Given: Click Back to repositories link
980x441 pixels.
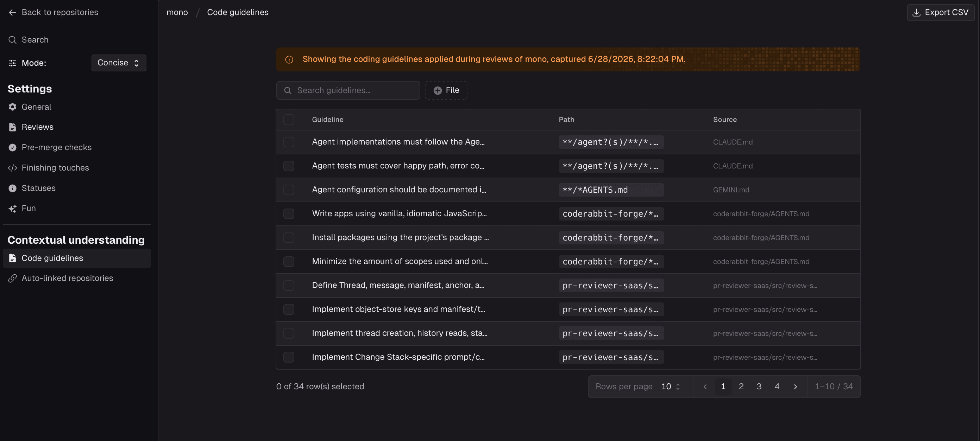Looking at the screenshot, I should click(x=53, y=13).
